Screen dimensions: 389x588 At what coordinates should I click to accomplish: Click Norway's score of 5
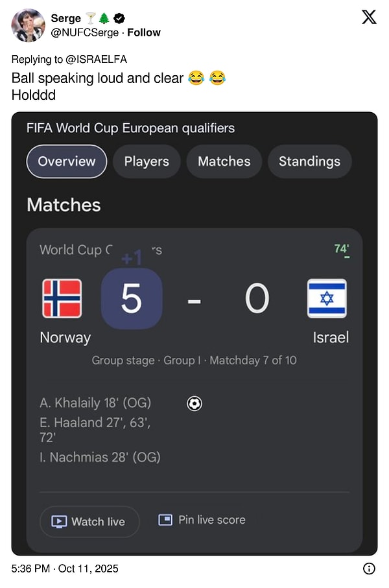pyautogui.click(x=132, y=299)
